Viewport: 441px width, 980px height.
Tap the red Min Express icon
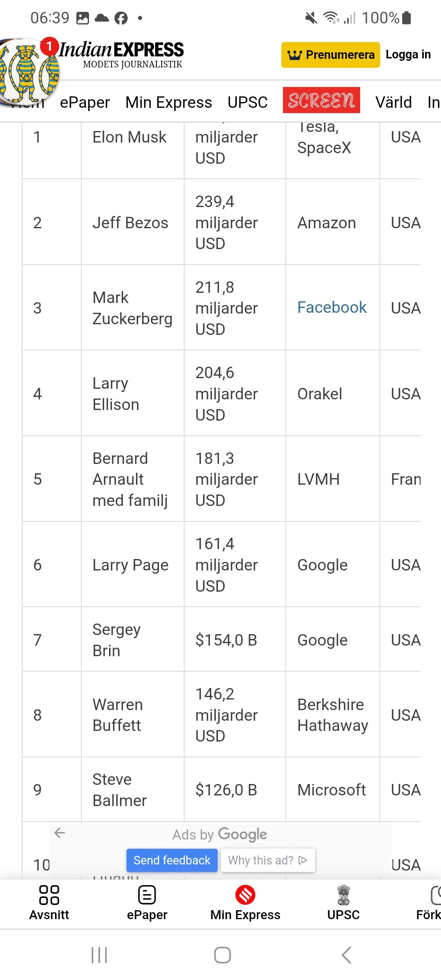pyautogui.click(x=245, y=895)
